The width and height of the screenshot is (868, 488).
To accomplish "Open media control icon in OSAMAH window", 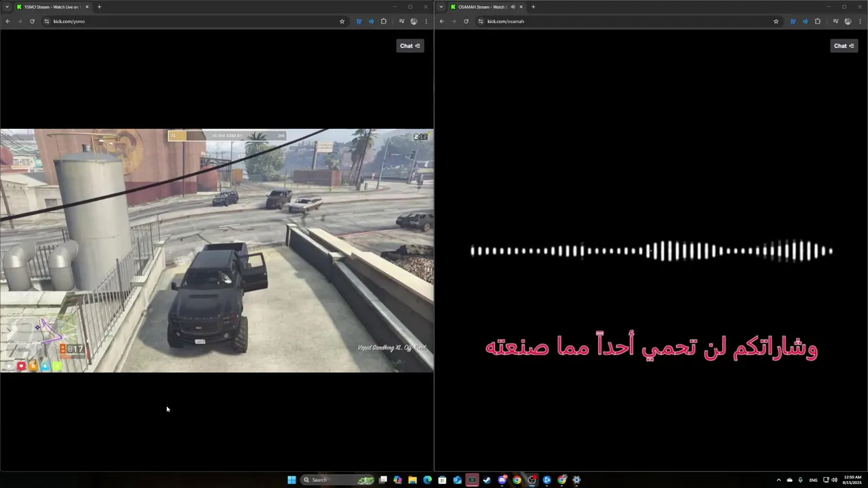I will [x=835, y=21].
